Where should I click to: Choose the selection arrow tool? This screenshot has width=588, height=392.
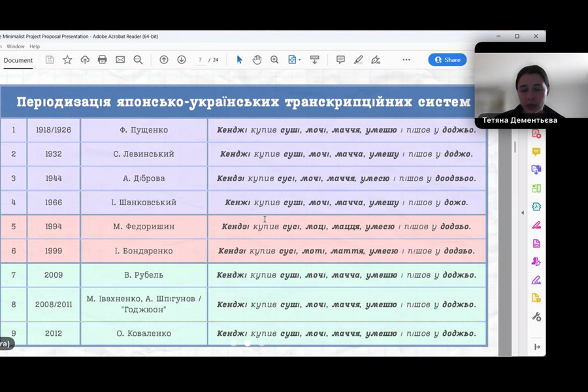point(239,59)
